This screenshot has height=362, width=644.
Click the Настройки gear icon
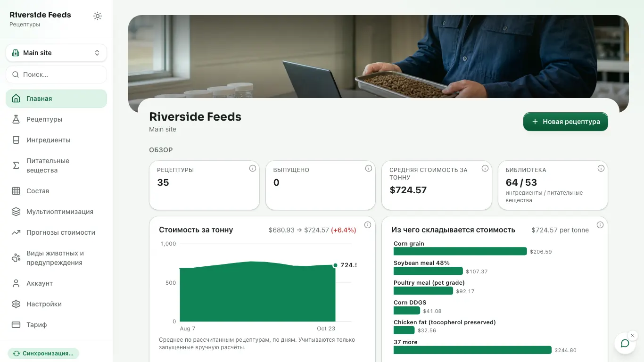(16, 304)
